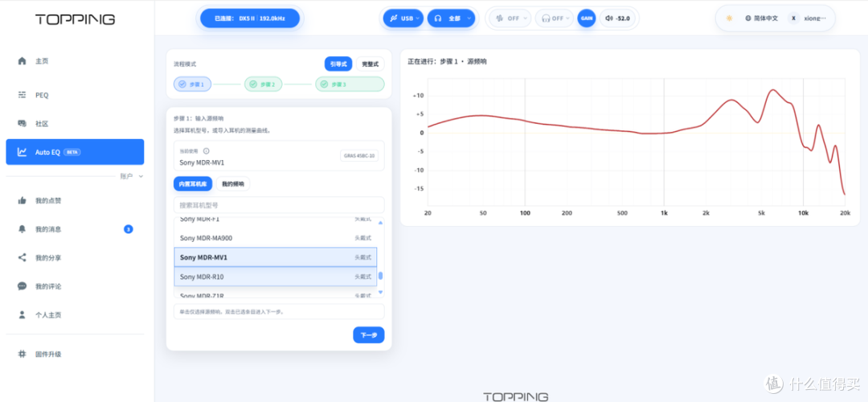
Task: Select 完整式 full mode
Action: pos(370,64)
